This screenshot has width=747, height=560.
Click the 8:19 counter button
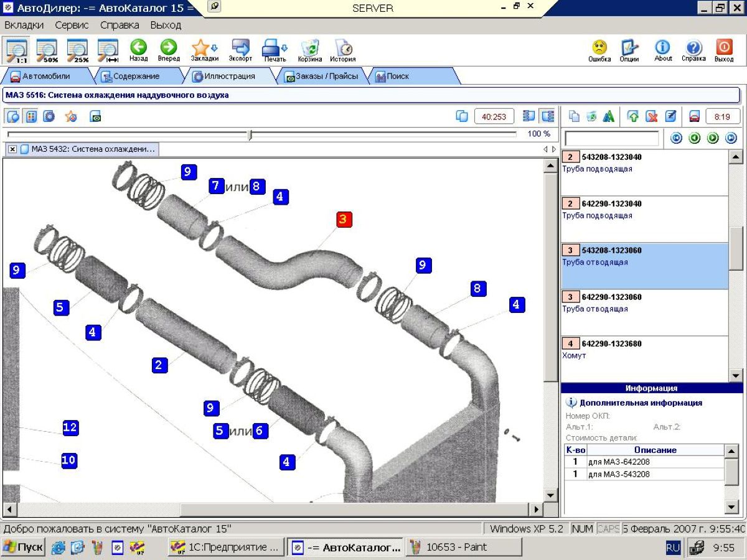coord(722,116)
